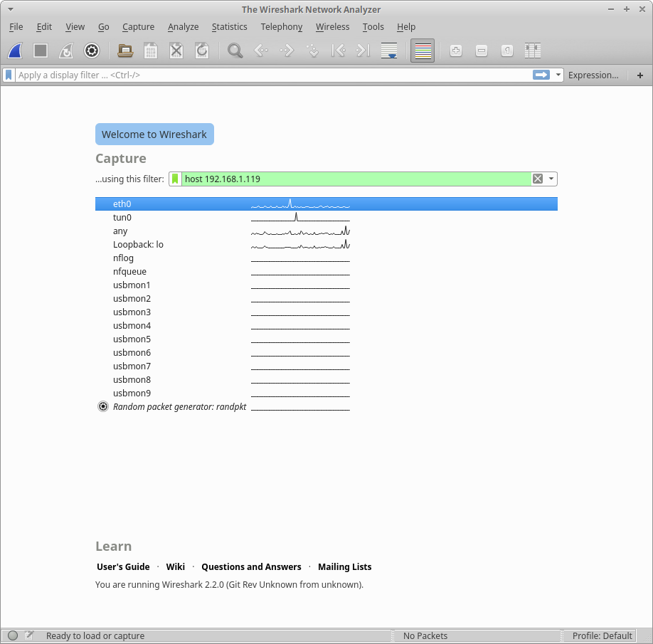
Task: Open the Mailing Lists link
Action: [345, 567]
